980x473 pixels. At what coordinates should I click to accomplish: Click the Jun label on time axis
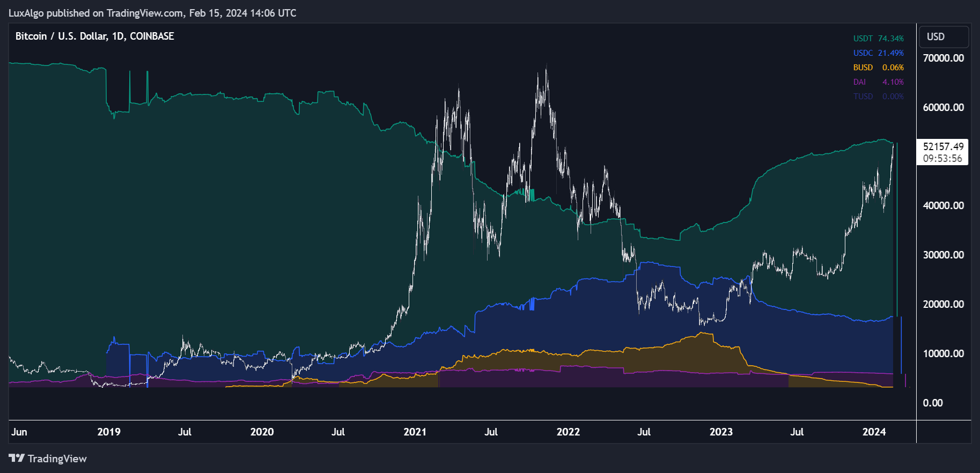(19, 432)
